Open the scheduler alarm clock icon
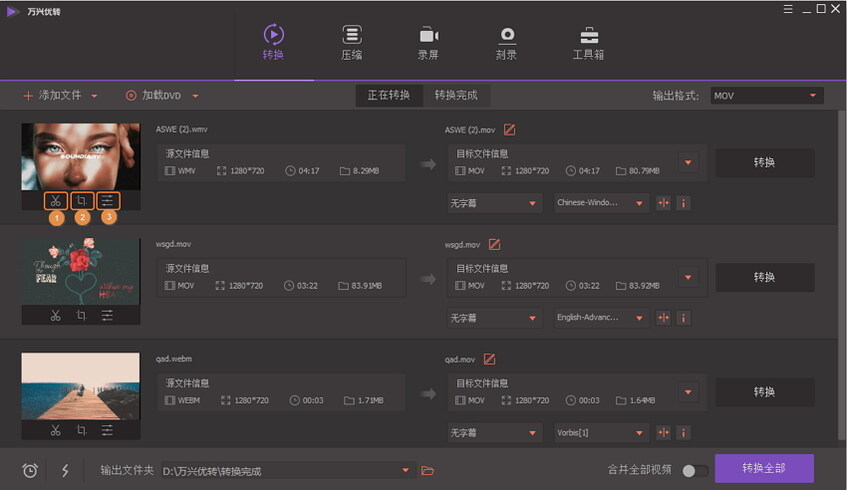Image resolution: width=847 pixels, height=490 pixels. tap(30, 471)
